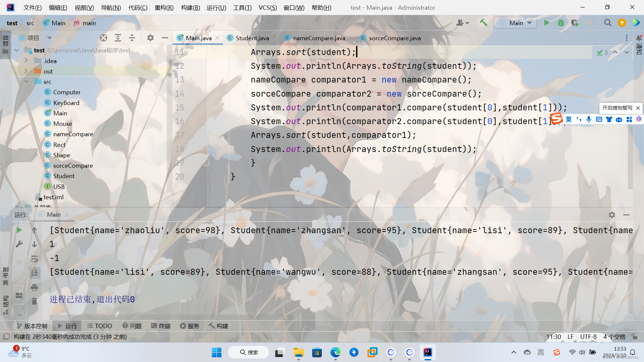Click the taskbar search box
The height and width of the screenshot is (362, 644).
[249, 352]
